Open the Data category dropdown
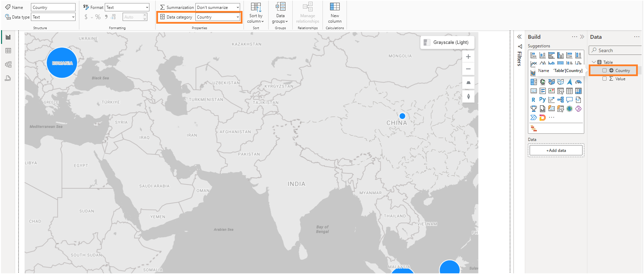 coord(218,17)
